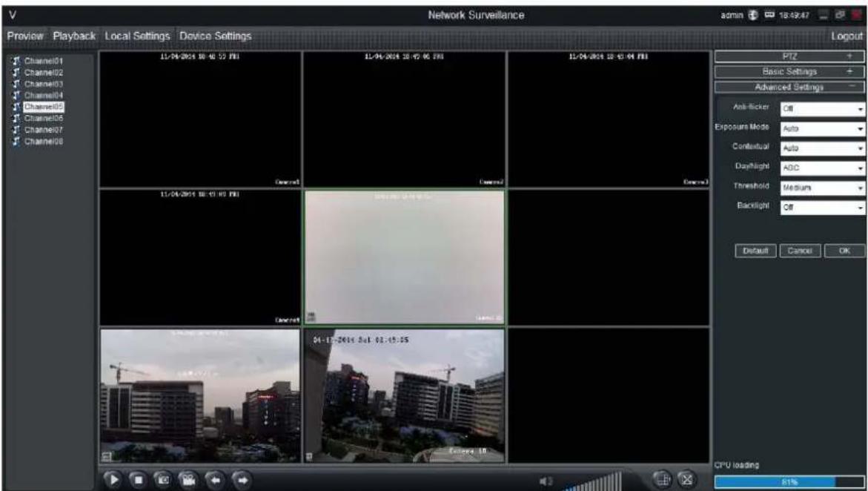Switch to the Playback tab

click(74, 36)
